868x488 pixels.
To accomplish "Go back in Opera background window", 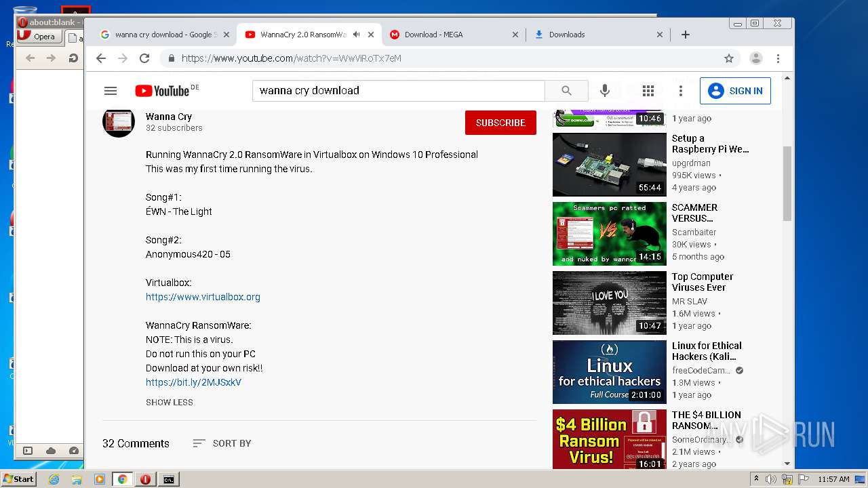I will (30, 58).
